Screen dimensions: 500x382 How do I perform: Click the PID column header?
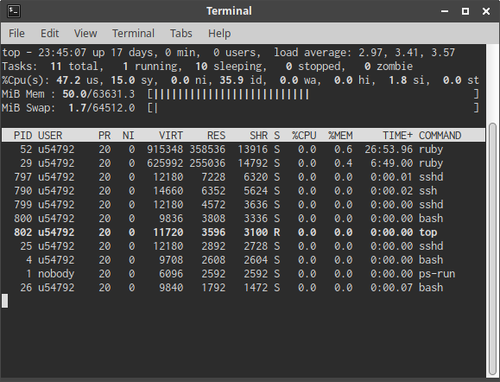23,135
